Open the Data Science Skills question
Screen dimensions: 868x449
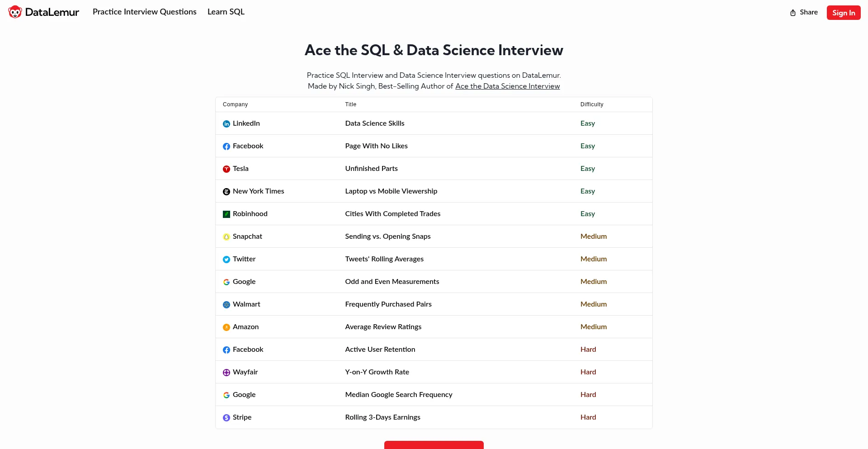tap(374, 123)
